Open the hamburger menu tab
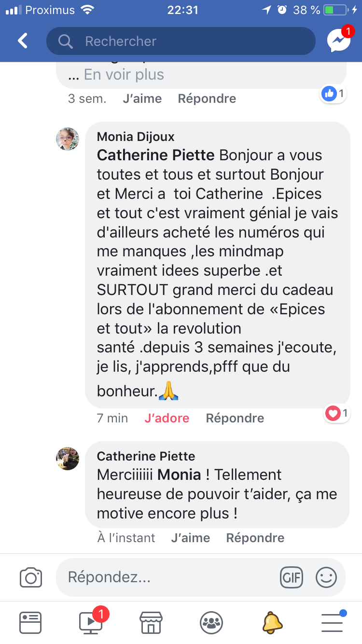 click(x=332, y=623)
